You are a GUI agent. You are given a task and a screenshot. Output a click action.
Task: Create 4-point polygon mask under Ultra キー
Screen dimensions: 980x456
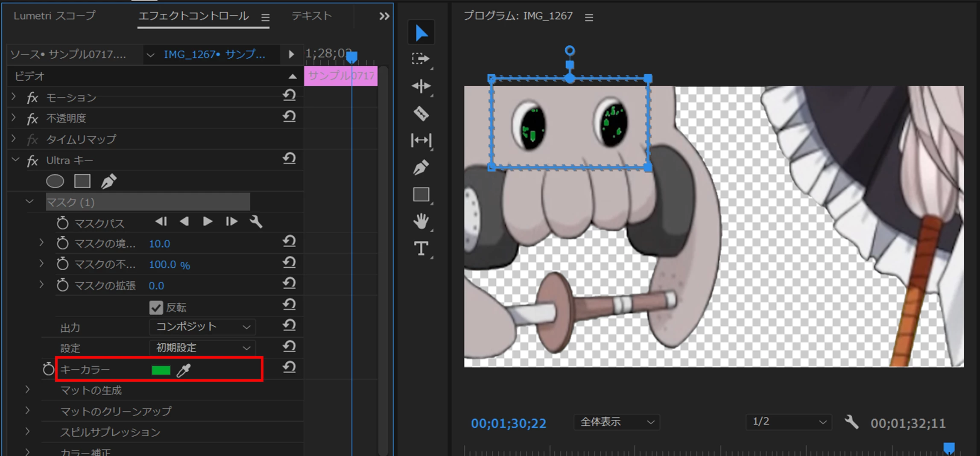click(x=82, y=181)
